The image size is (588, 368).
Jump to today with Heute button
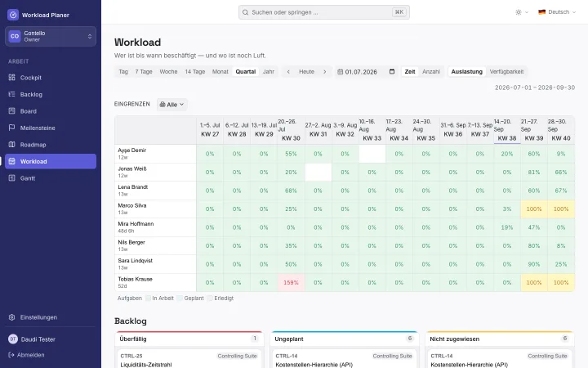[306, 72]
